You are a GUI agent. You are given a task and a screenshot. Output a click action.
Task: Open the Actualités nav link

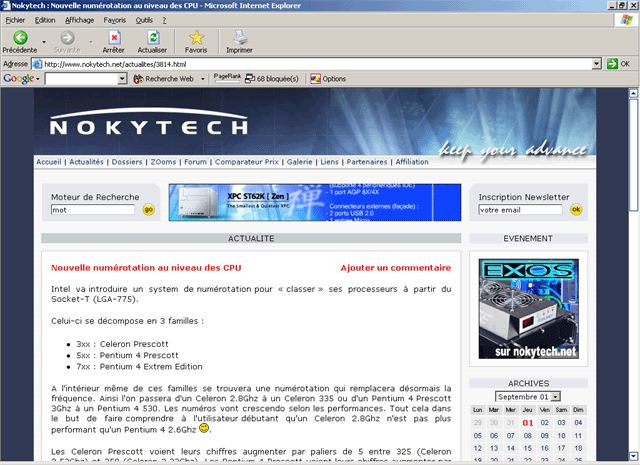[x=87, y=162]
